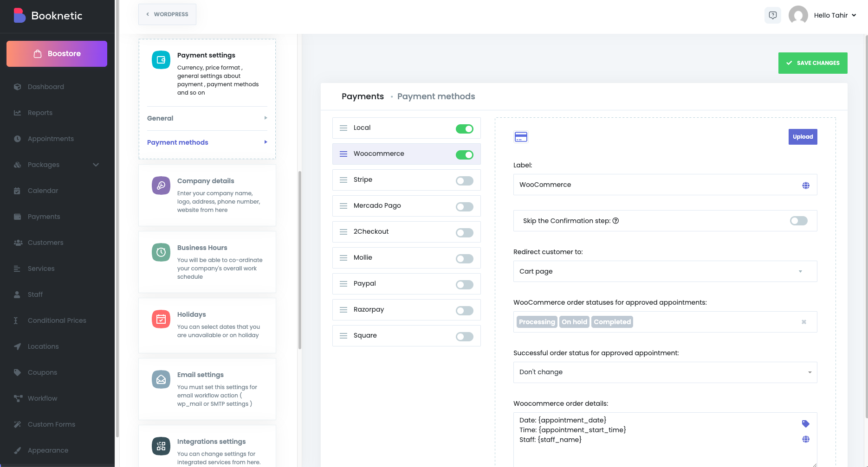
Task: Open Calendar in sidebar
Action: click(x=43, y=191)
